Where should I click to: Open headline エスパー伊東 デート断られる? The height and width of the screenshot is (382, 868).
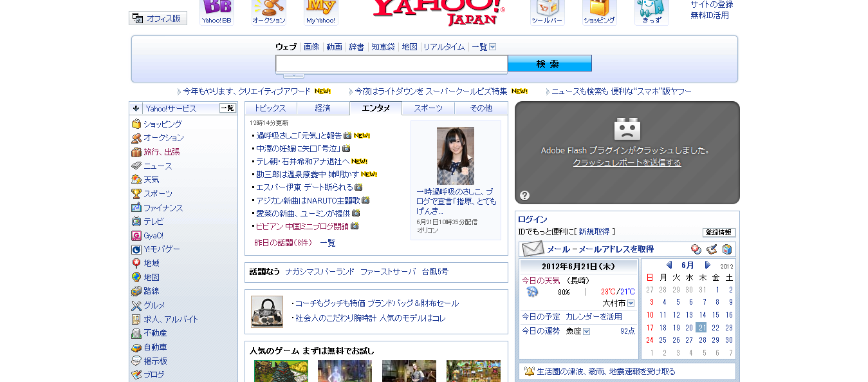click(x=305, y=187)
